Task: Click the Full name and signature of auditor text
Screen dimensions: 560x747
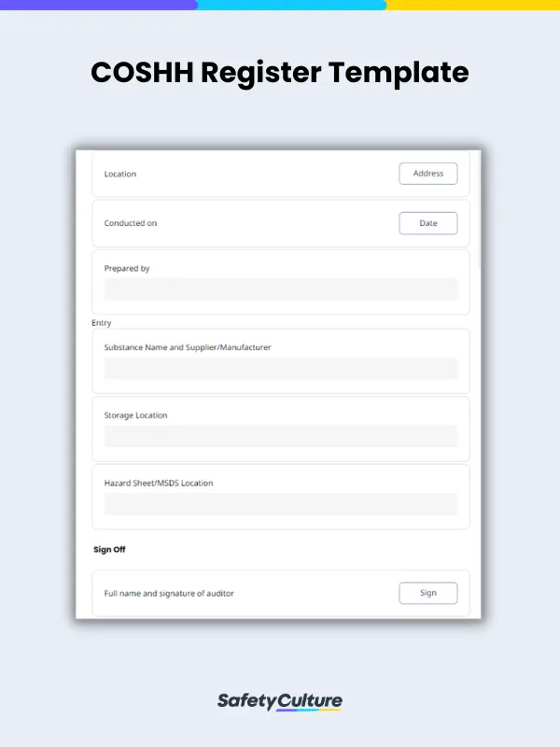Action: [169, 594]
